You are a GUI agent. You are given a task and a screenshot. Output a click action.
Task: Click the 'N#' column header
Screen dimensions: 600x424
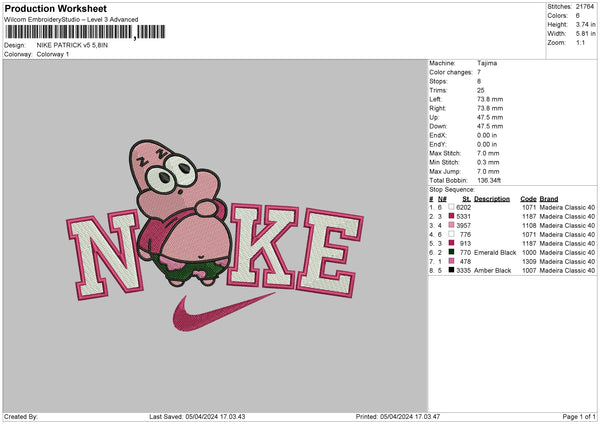click(x=442, y=199)
